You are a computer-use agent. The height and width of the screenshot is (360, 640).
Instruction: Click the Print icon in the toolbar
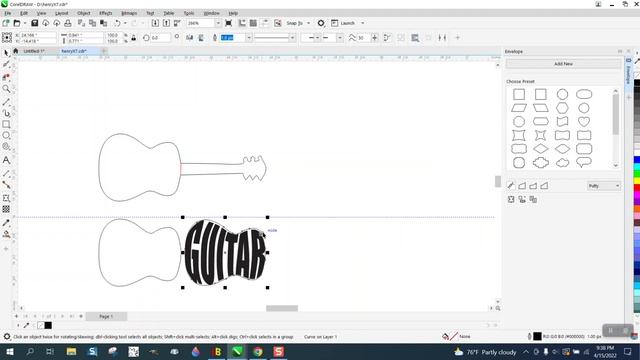pos(68,23)
